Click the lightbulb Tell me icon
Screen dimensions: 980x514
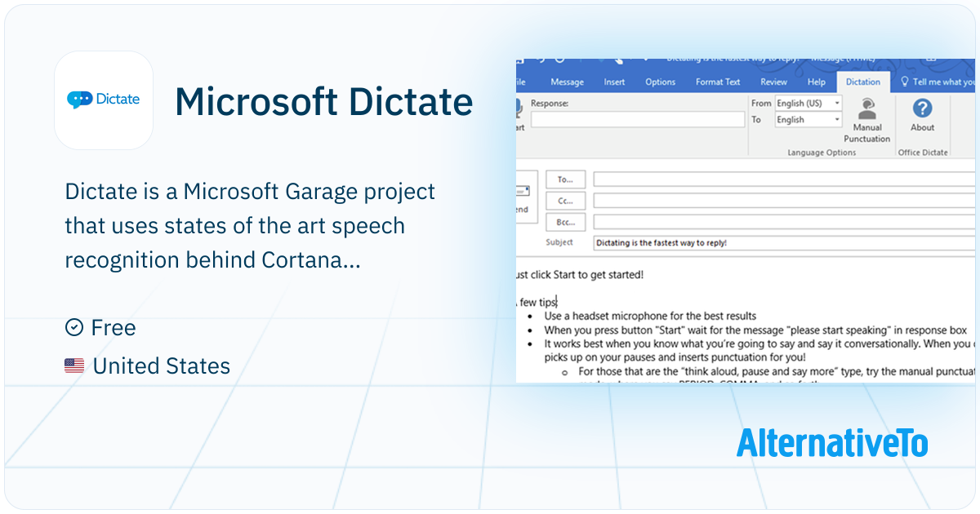905,82
